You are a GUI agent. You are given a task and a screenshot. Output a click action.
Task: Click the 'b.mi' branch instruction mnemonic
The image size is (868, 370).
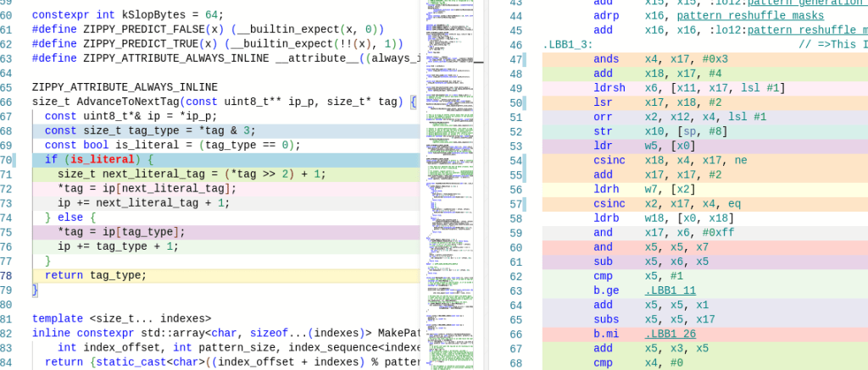click(x=606, y=334)
